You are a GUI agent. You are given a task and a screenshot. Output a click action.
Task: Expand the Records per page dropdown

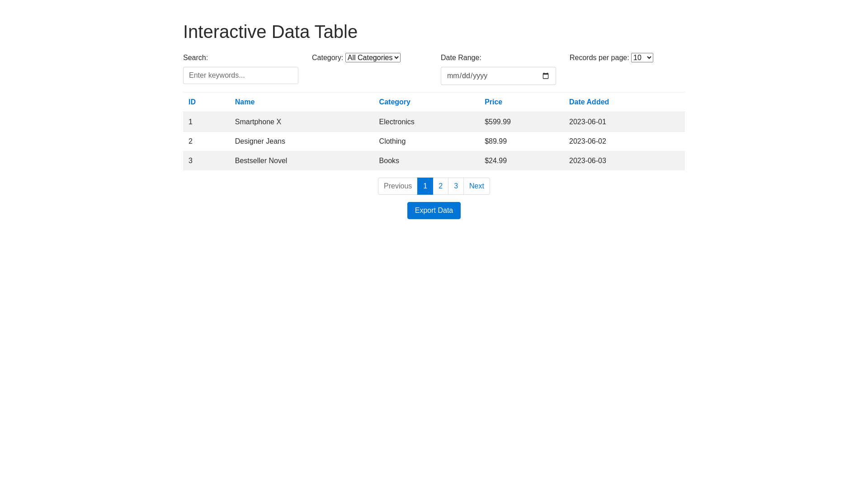click(642, 58)
